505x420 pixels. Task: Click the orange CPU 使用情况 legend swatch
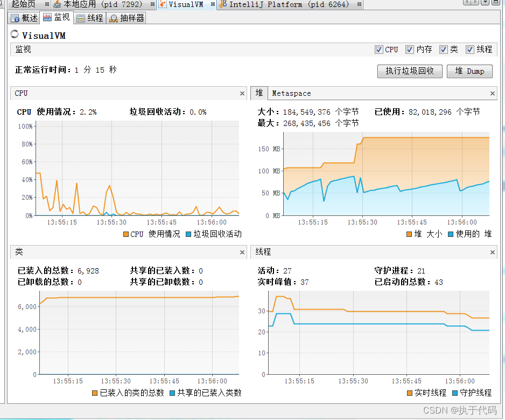tap(126, 234)
